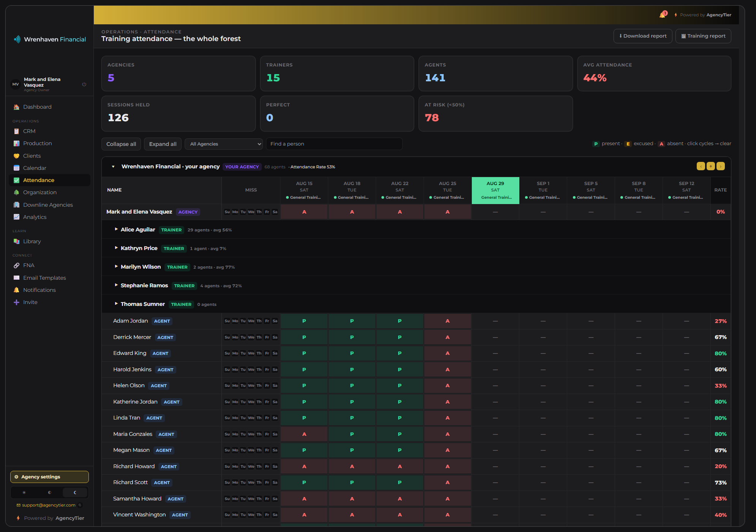Click Collapse all button

(121, 144)
